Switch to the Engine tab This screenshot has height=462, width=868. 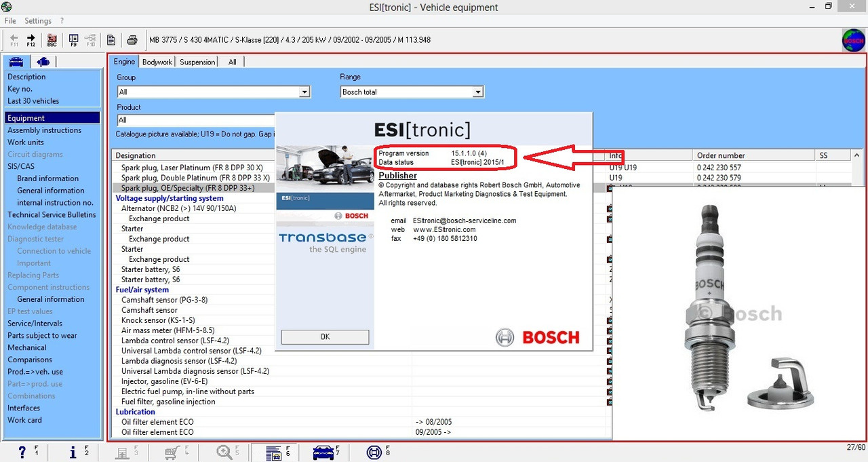(x=124, y=62)
